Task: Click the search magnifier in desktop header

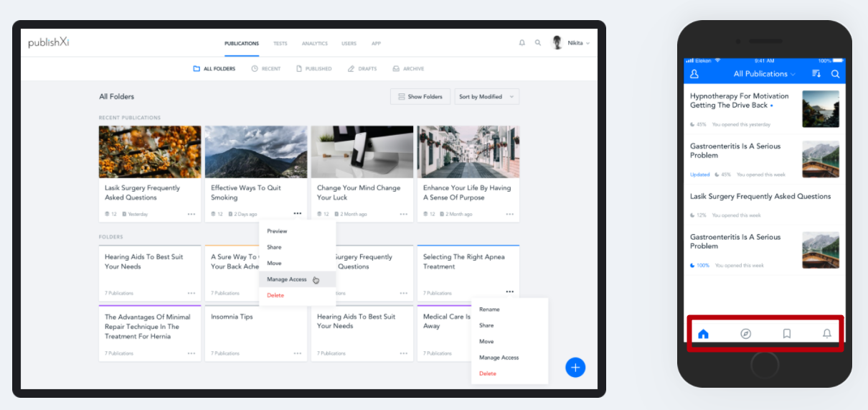Action: (x=538, y=43)
